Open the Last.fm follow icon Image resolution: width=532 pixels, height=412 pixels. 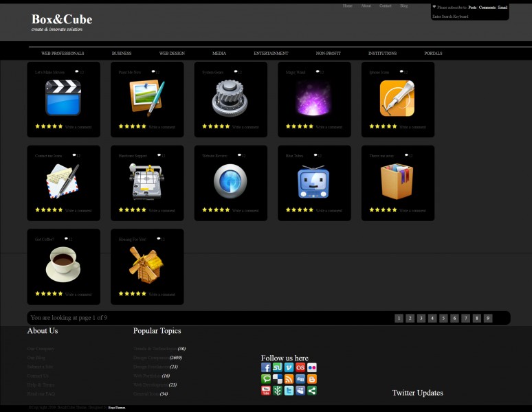[x=300, y=367]
